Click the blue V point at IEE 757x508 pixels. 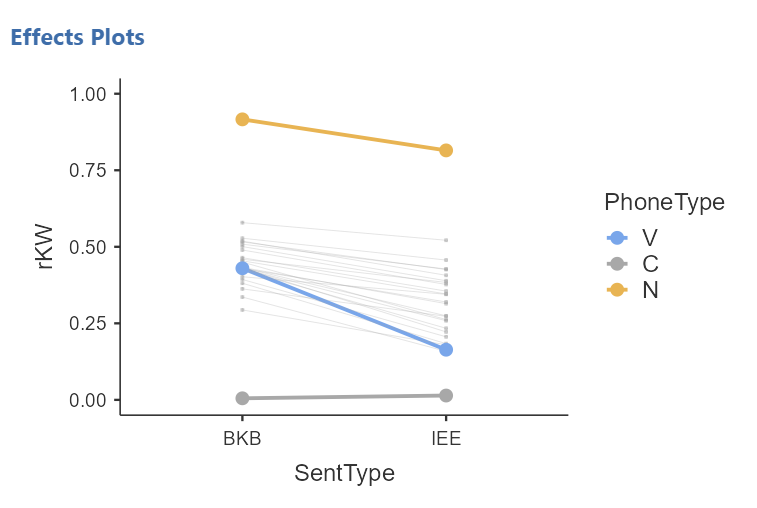[x=446, y=350]
